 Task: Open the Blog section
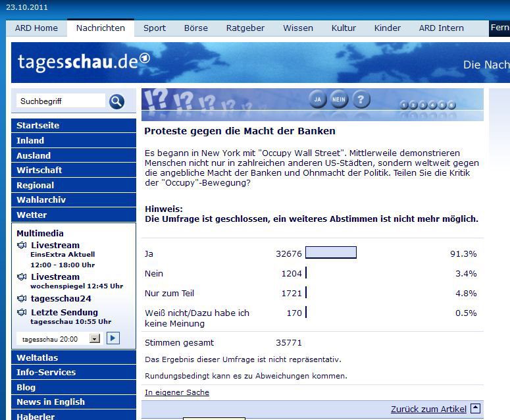point(74,387)
